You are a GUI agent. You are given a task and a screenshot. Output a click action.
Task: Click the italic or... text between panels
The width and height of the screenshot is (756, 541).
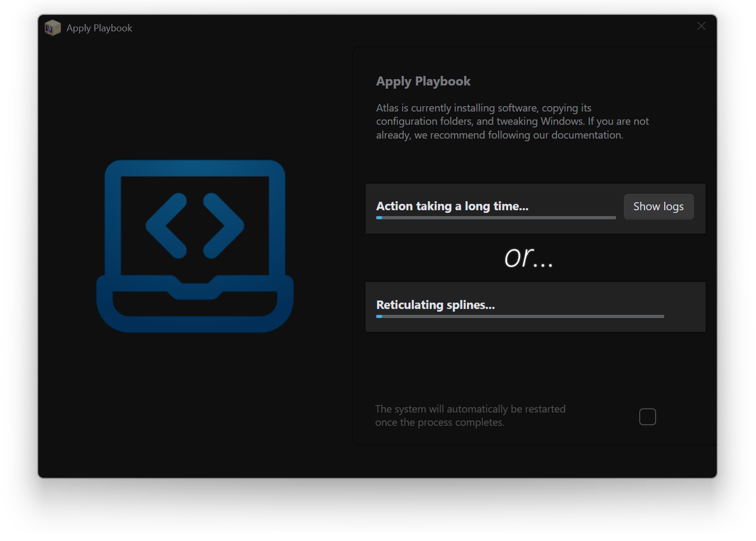point(529,259)
